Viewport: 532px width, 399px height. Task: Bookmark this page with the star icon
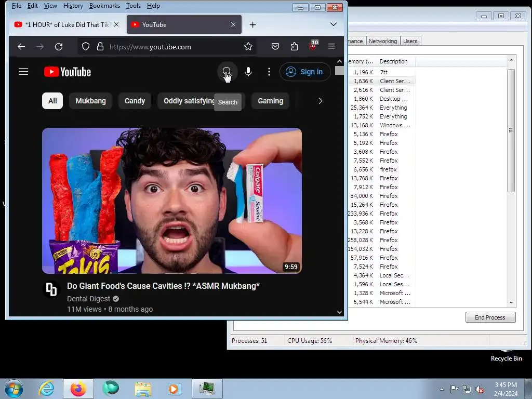point(248,46)
